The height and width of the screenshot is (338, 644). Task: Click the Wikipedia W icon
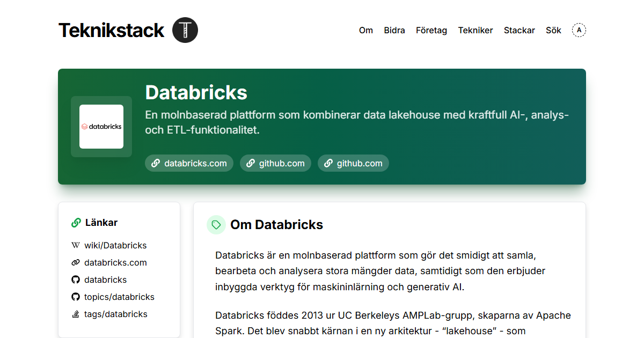(76, 245)
